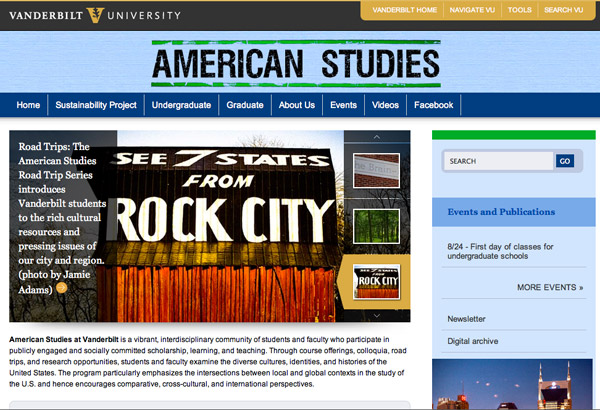The height and width of the screenshot is (410, 600).
Task: Click the Vanderbilt University logo
Action: tap(92, 14)
